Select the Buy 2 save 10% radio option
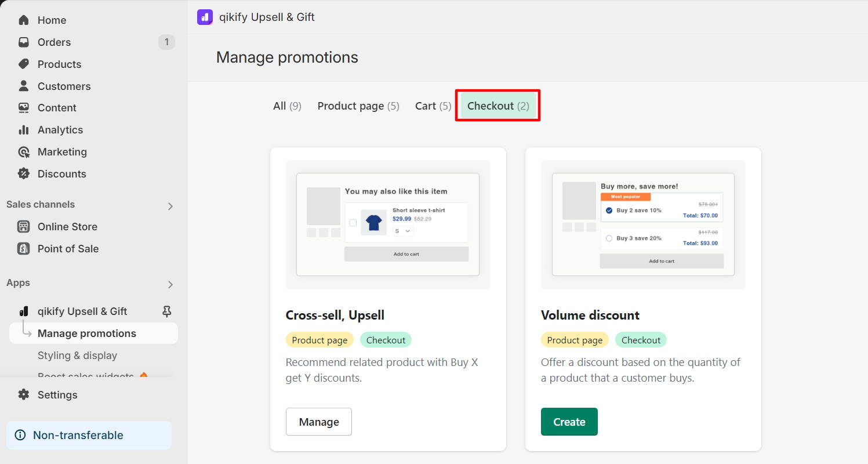 click(609, 210)
